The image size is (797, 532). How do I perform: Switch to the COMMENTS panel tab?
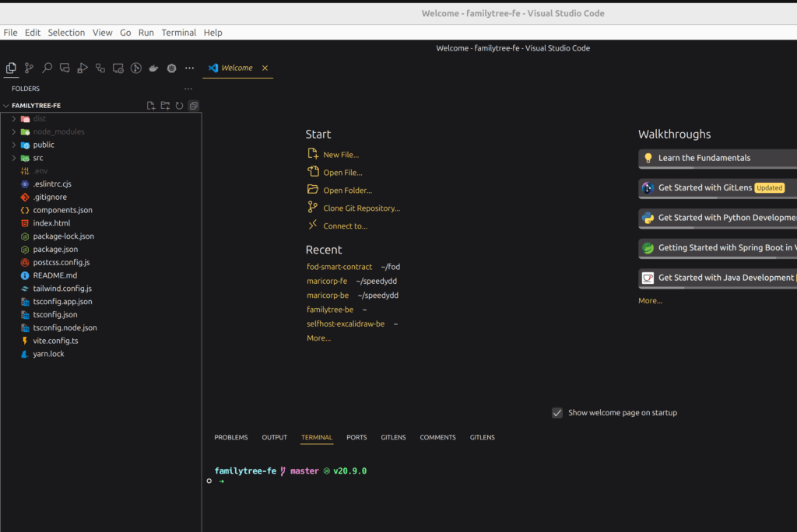click(x=437, y=437)
